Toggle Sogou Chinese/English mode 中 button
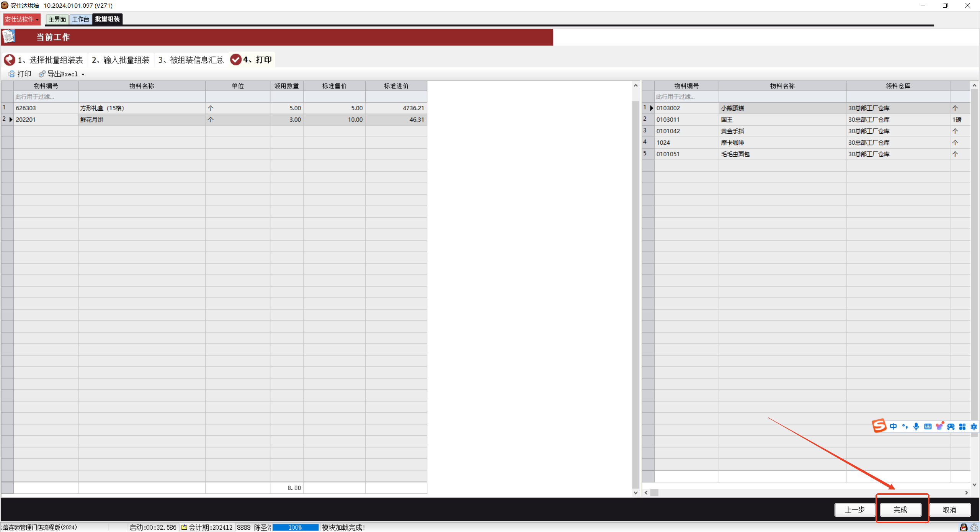The width and height of the screenshot is (980, 532). (x=893, y=426)
